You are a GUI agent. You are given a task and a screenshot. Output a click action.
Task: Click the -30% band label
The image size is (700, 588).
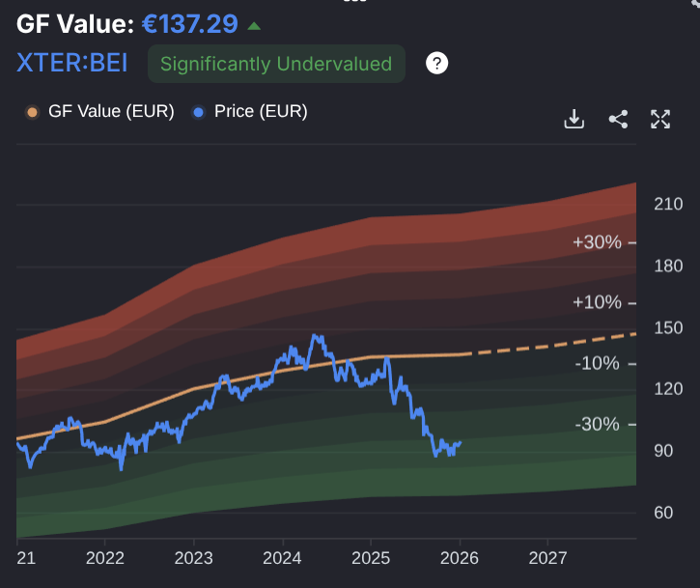[599, 424]
